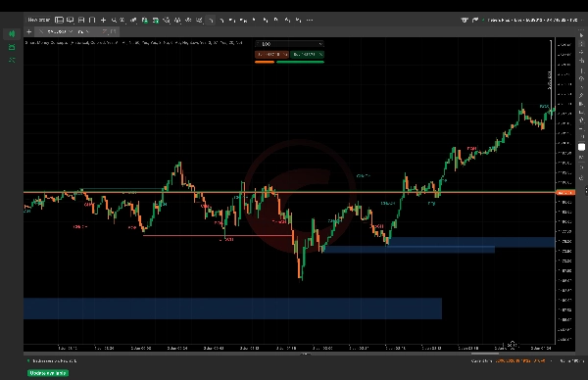Click the New order button

pos(38,20)
